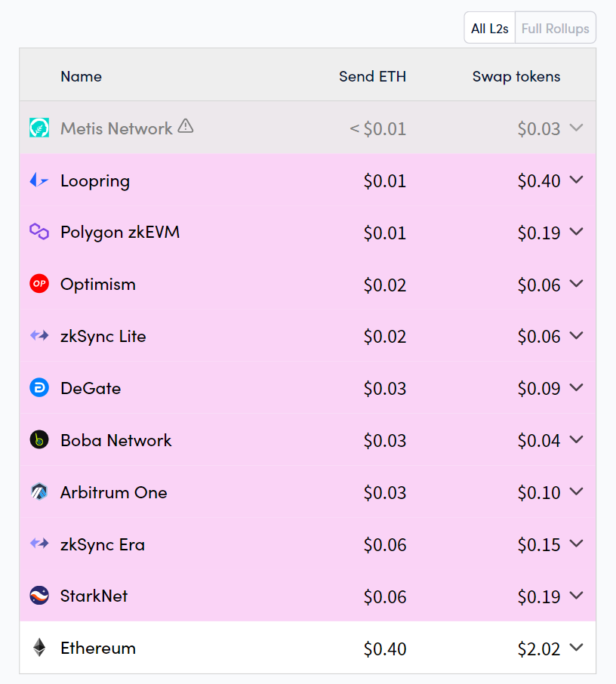
Task: Click the StarkNet logo icon
Action: tap(39, 596)
